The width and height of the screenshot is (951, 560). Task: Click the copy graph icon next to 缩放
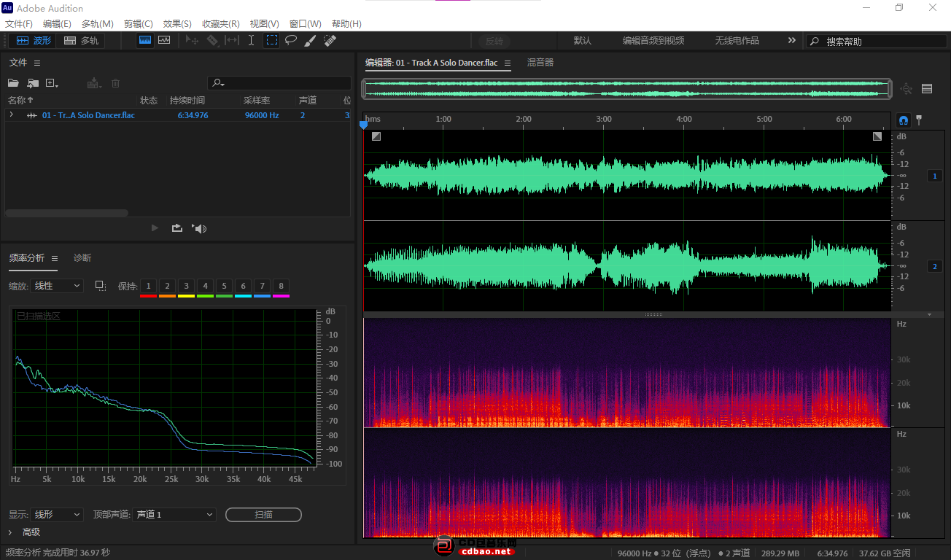tap(101, 286)
